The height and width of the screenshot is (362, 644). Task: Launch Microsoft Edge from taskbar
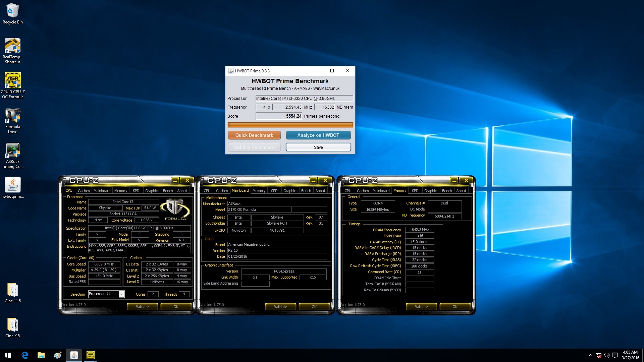(x=25, y=355)
